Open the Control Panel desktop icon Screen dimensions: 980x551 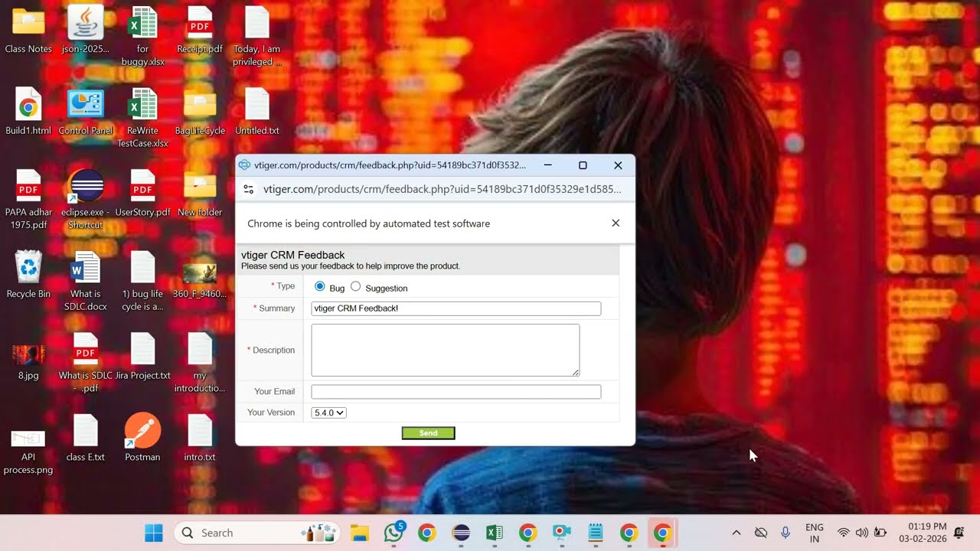click(x=86, y=104)
